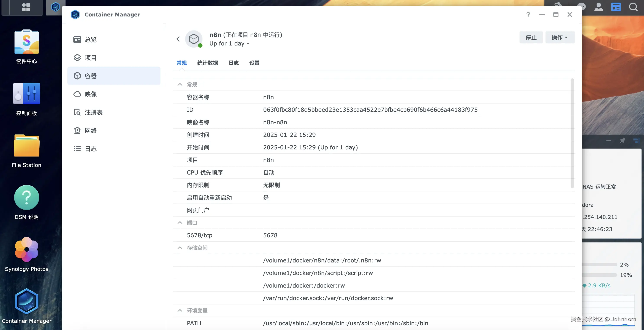
Task: Select 注册表 in the sidebar
Action: pyautogui.click(x=94, y=113)
